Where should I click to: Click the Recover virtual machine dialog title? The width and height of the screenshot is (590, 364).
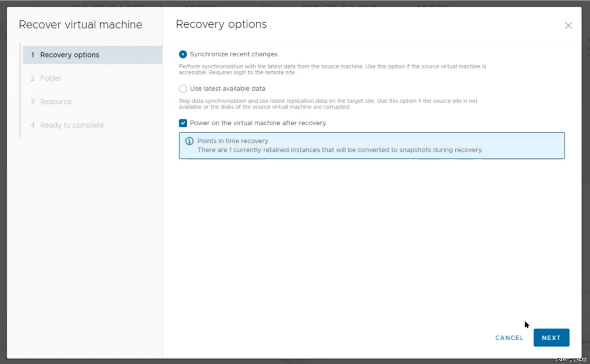(80, 25)
